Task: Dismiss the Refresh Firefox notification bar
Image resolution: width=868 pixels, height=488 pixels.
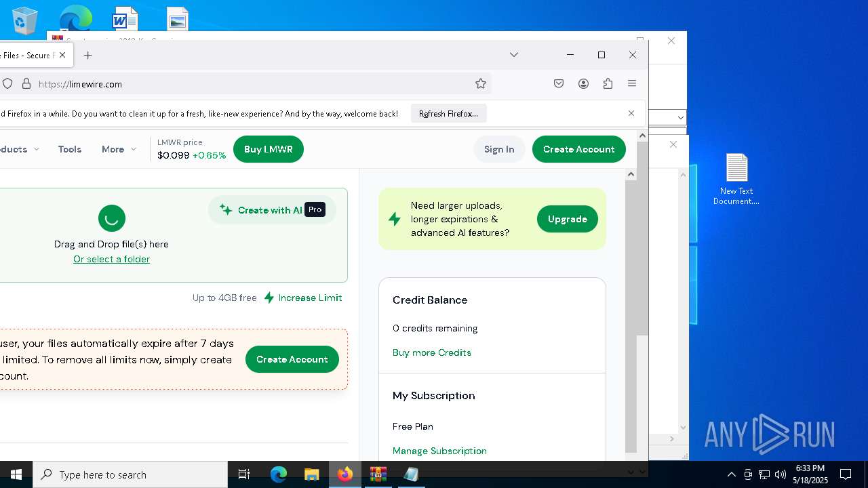Action: point(631,113)
